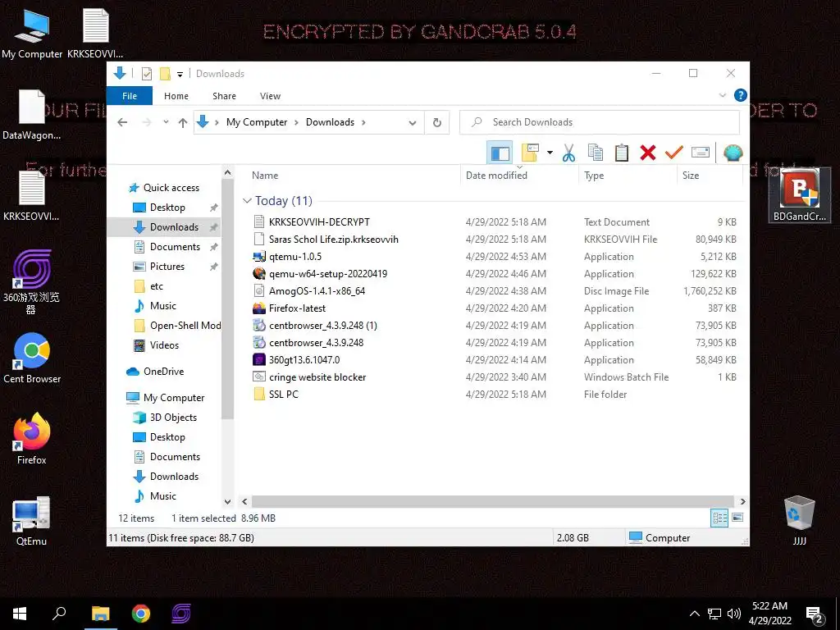Click the Up one level arrow

(x=183, y=123)
